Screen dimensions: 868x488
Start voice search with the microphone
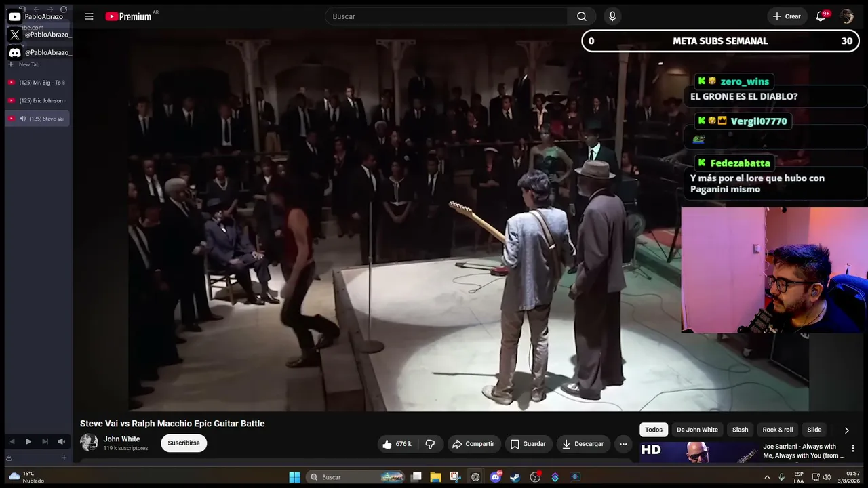[612, 16]
